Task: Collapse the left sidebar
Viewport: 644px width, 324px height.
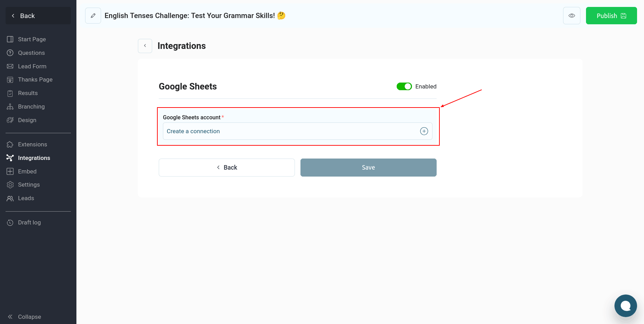Action: tap(24, 317)
